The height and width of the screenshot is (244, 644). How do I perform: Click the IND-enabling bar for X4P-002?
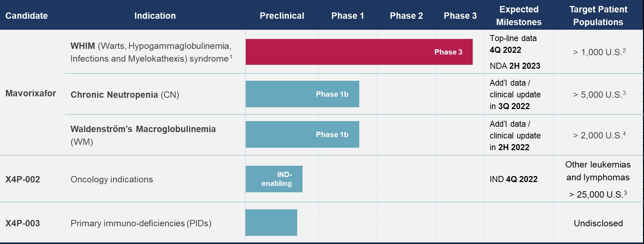click(x=274, y=179)
